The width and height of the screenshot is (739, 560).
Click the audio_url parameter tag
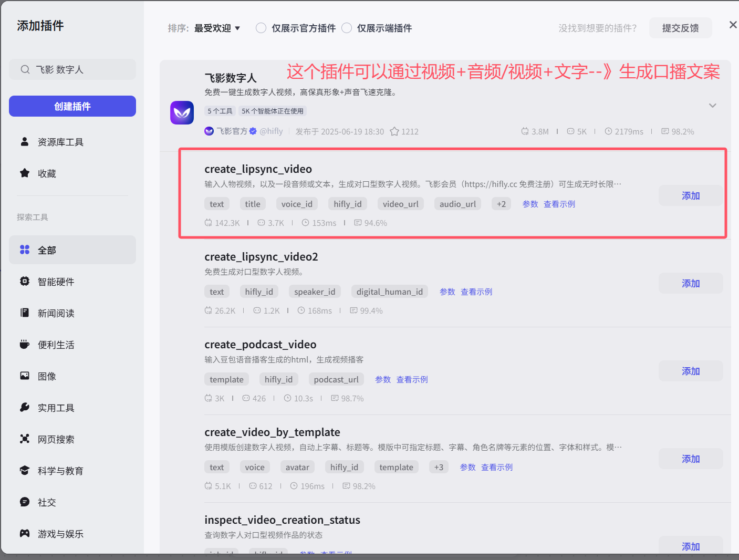(x=457, y=204)
